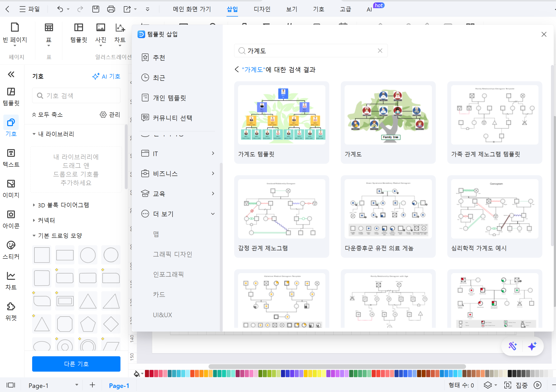Open the 아이콘 sidebar panel
This screenshot has width=556, height=392.
[11, 220]
